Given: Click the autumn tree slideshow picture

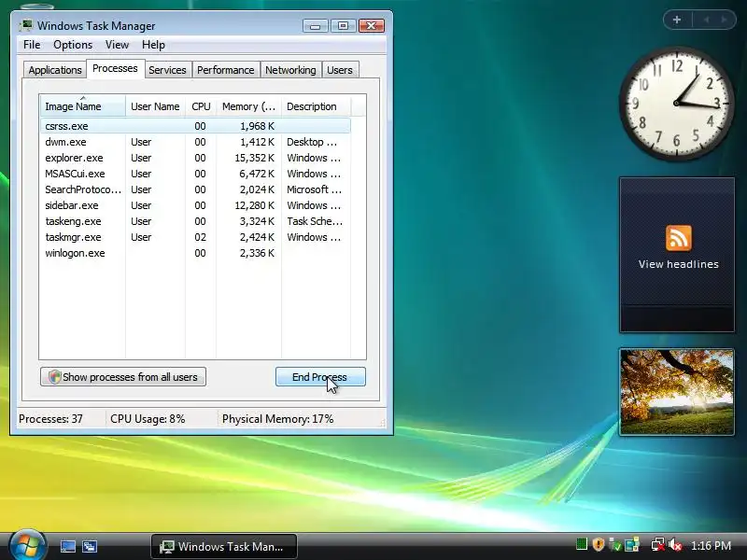Looking at the screenshot, I should (x=677, y=392).
